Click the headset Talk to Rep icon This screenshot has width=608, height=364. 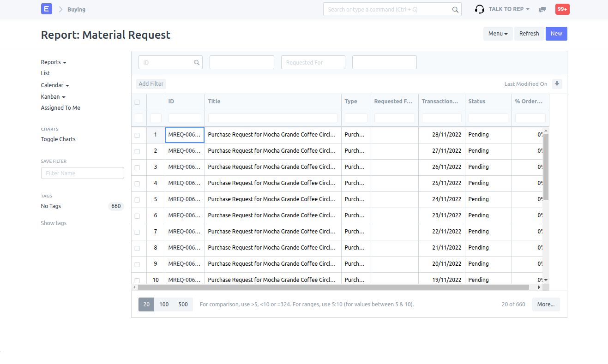coord(480,9)
